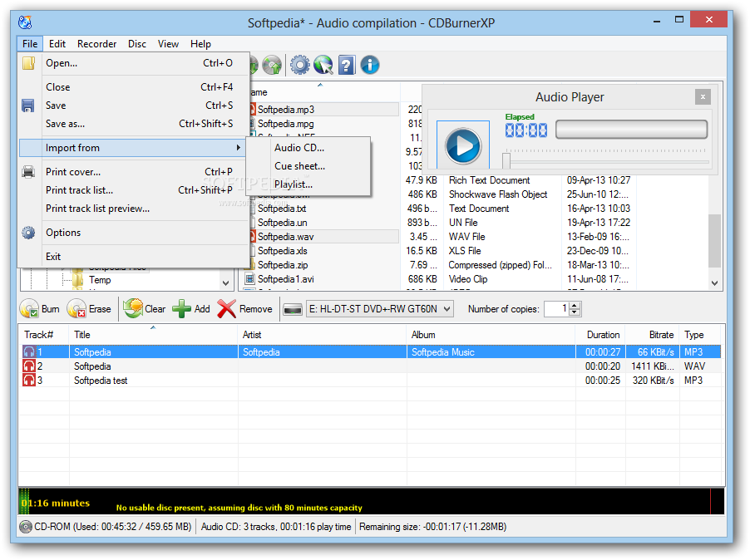Open the File menu
This screenshot has height=560, width=750.
click(30, 43)
